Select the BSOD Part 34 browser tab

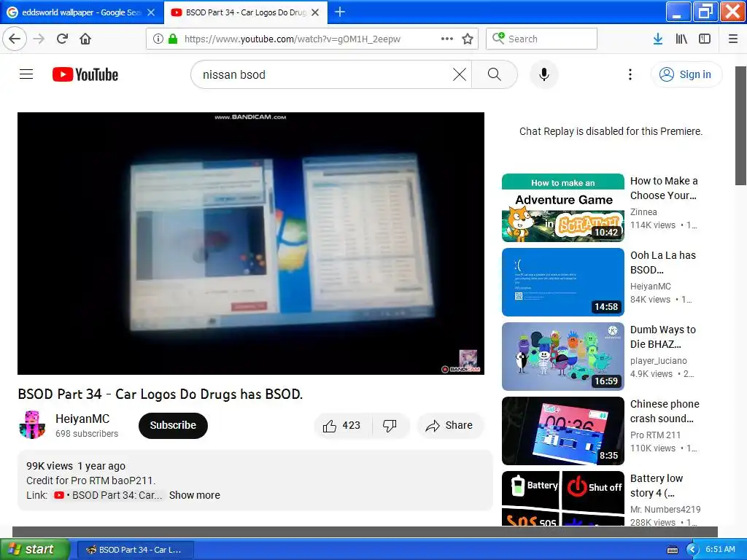point(245,12)
